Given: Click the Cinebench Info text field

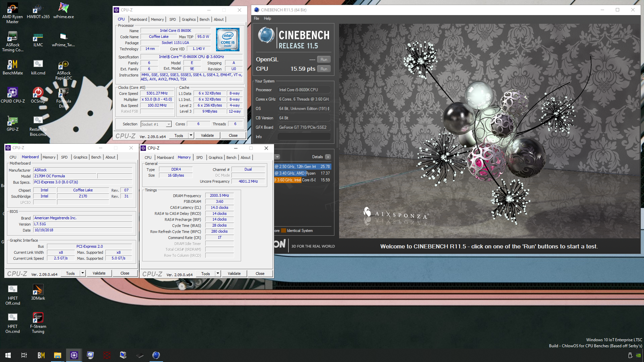Looking at the screenshot, I should pyautogui.click(x=304, y=137).
